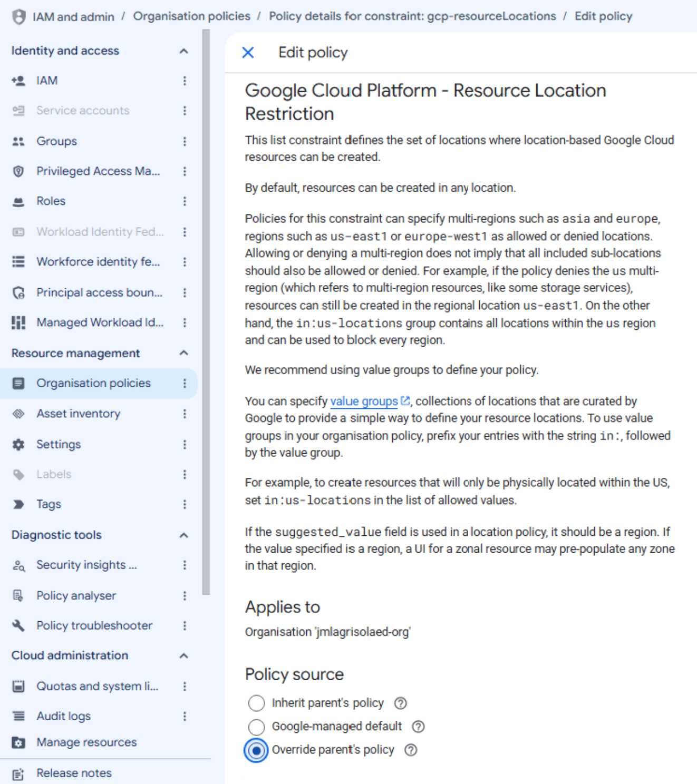Open more options for Policy troubleshooter
Viewport: 697px width, 784px height.
pyautogui.click(x=185, y=625)
